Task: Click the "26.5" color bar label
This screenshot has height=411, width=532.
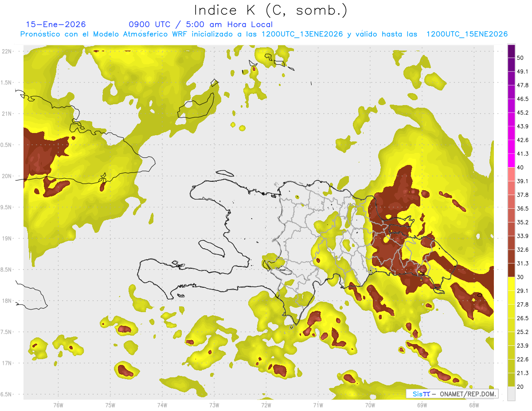Action: [x=523, y=318]
